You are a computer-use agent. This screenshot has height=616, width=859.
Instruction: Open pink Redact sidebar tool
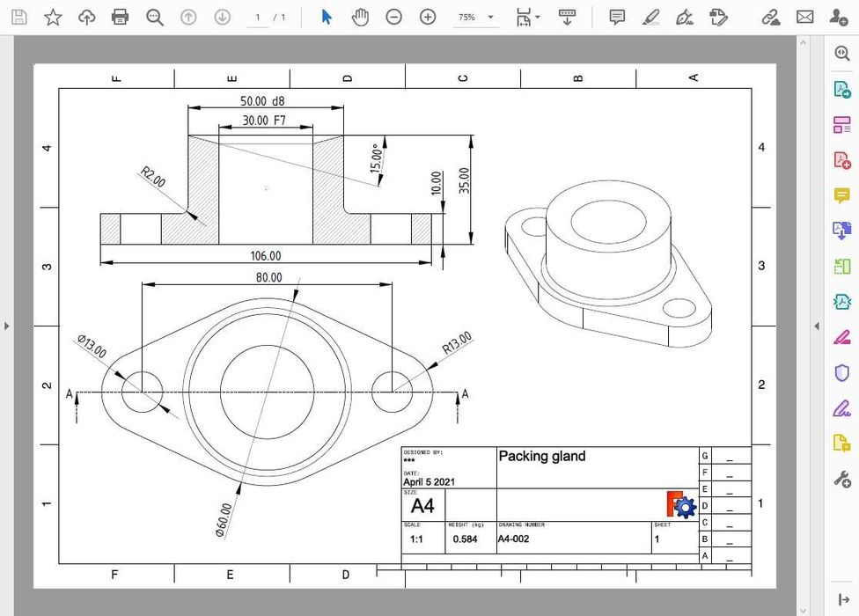click(x=841, y=337)
